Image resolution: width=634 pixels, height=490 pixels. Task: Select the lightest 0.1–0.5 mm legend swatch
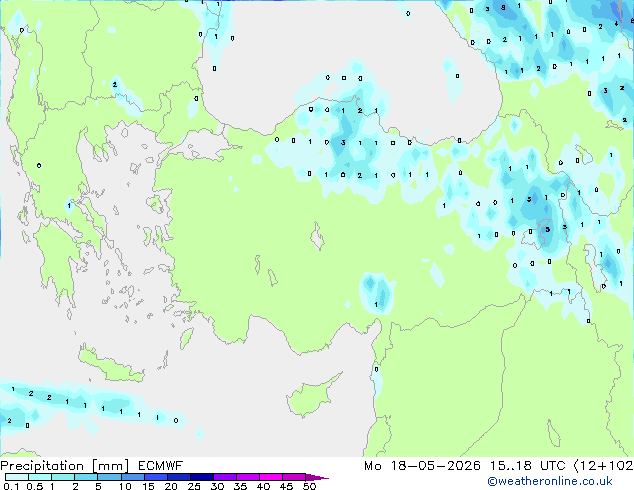click(x=17, y=477)
